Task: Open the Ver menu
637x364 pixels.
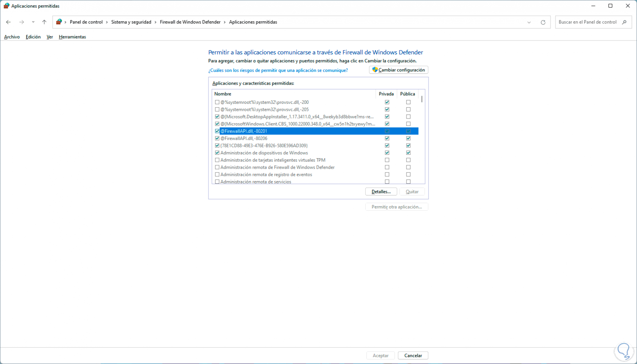Action: tap(50, 37)
